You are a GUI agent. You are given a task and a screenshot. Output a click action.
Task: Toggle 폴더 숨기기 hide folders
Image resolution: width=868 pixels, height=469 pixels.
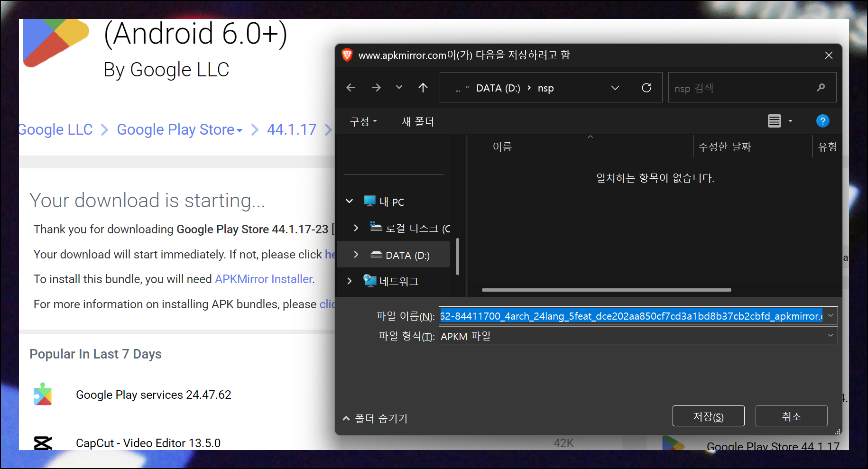pos(375,418)
